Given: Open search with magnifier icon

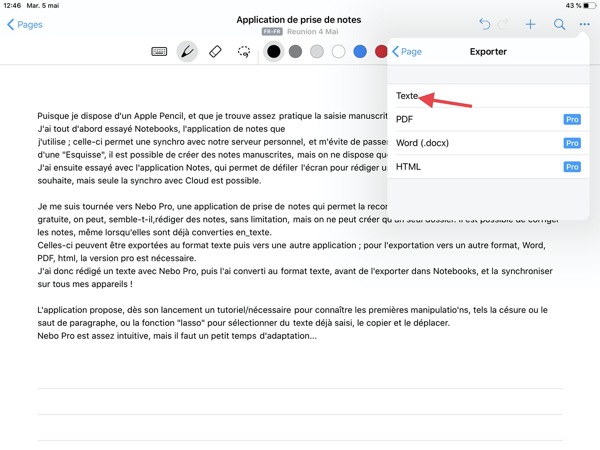Looking at the screenshot, I should 559,24.
